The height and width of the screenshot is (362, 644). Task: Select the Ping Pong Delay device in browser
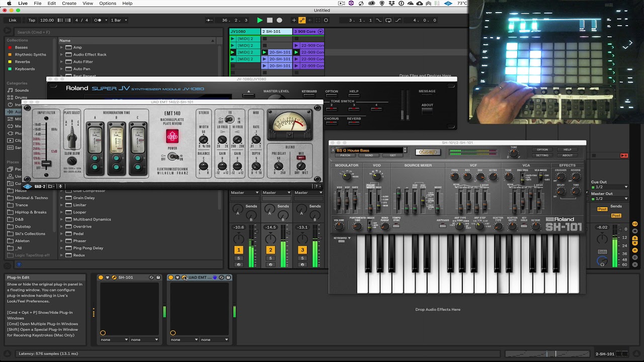(x=88, y=248)
